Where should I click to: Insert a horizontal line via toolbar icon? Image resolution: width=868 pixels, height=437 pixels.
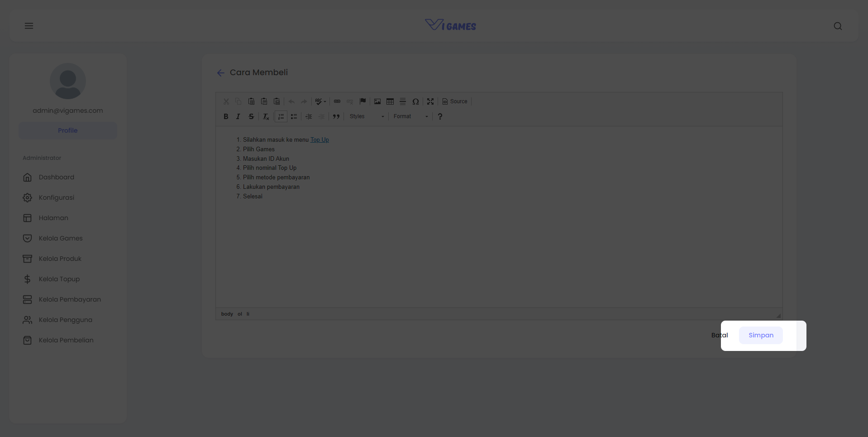403,101
